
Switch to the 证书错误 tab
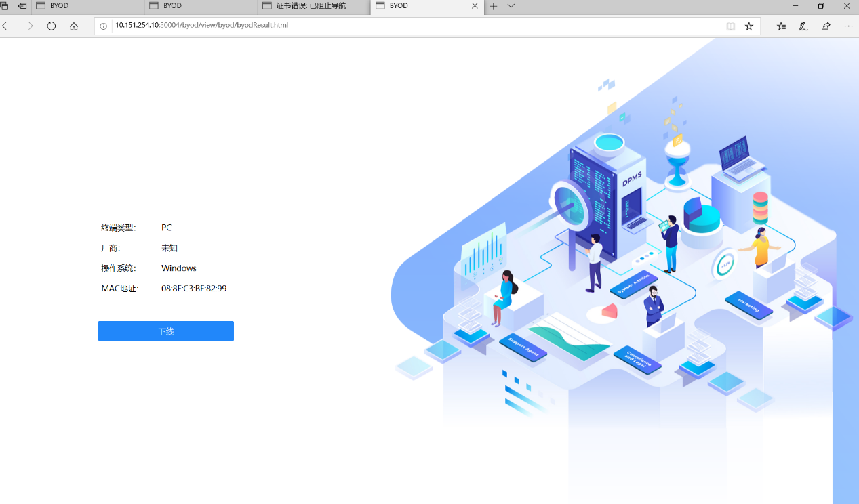pyautogui.click(x=314, y=6)
